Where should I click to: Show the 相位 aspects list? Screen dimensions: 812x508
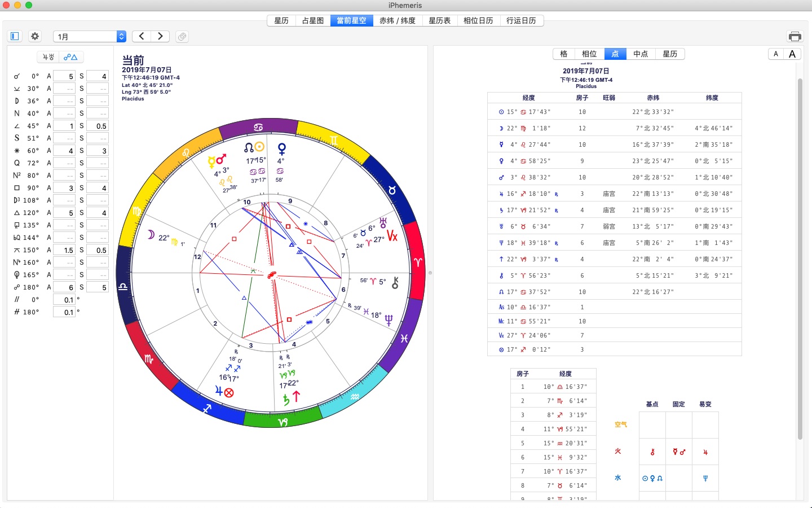pyautogui.click(x=589, y=54)
